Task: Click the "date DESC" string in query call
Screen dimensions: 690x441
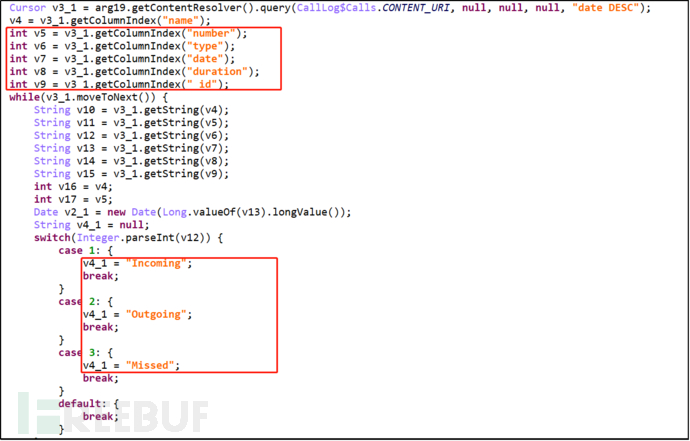Action: pos(606,7)
